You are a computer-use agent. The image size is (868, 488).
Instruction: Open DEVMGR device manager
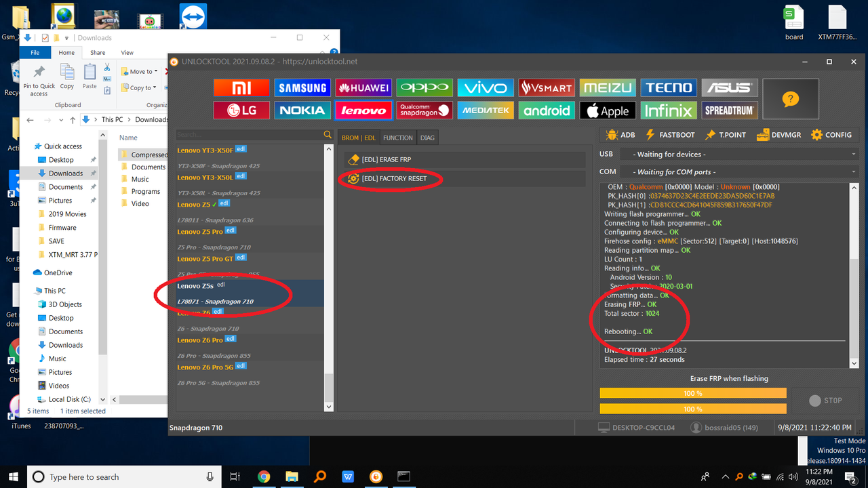coord(778,135)
